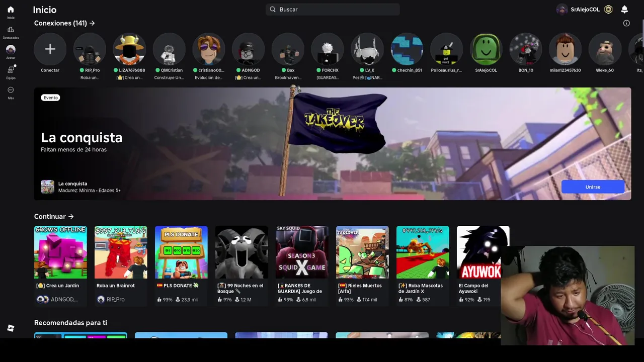Click the search magnifier icon
The height and width of the screenshot is (362, 644).
point(273,9)
